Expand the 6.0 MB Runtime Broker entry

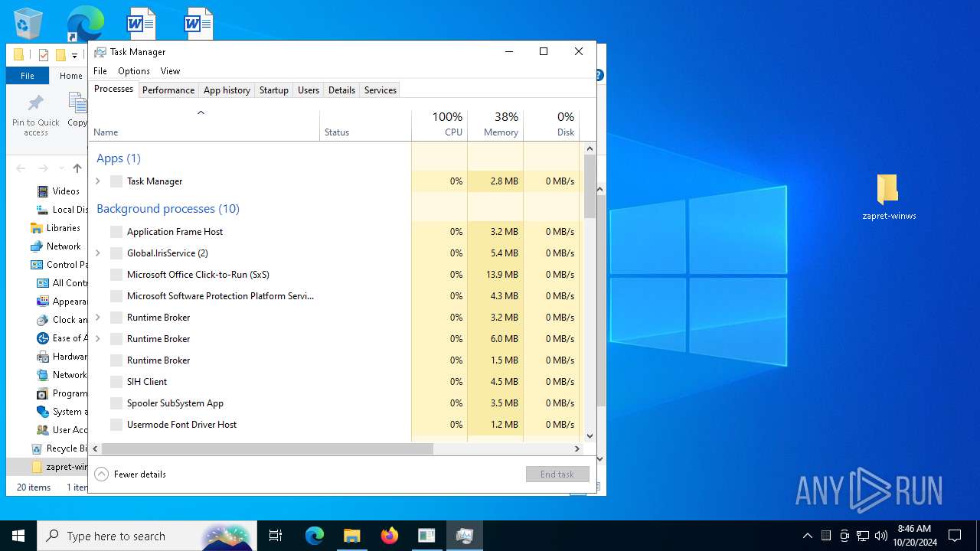[x=98, y=339]
